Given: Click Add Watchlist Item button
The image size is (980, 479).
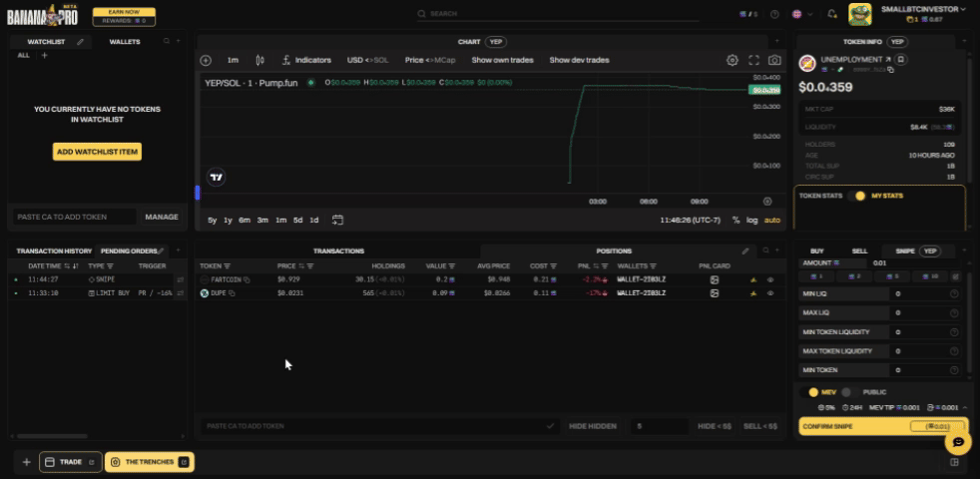Looking at the screenshot, I should tap(97, 152).
